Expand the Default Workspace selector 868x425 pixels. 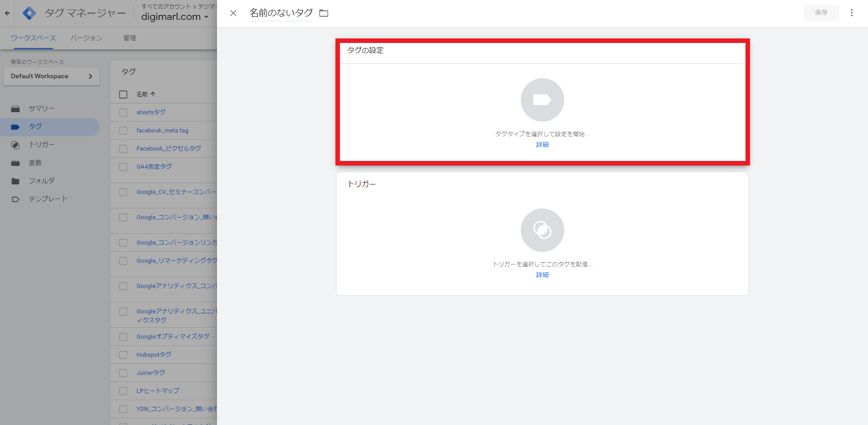pyautogui.click(x=52, y=76)
